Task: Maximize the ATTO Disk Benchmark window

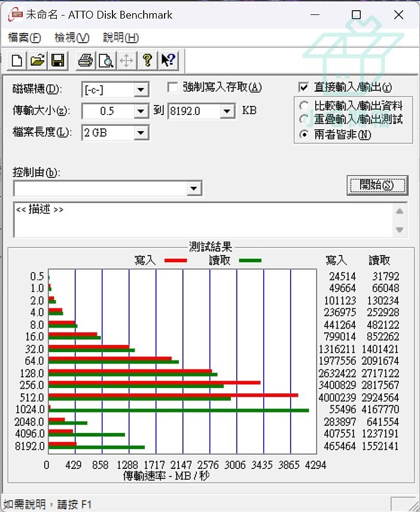Action: [357, 15]
